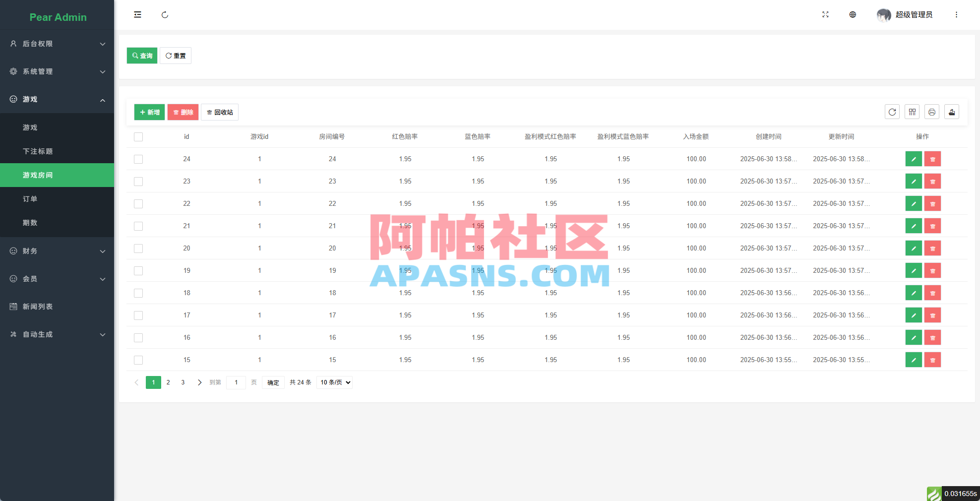Click the next page arrow in pagination

[x=199, y=382]
